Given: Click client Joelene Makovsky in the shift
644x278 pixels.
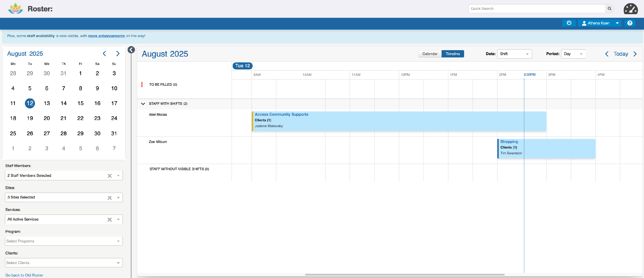Looking at the screenshot, I should (x=269, y=126).
